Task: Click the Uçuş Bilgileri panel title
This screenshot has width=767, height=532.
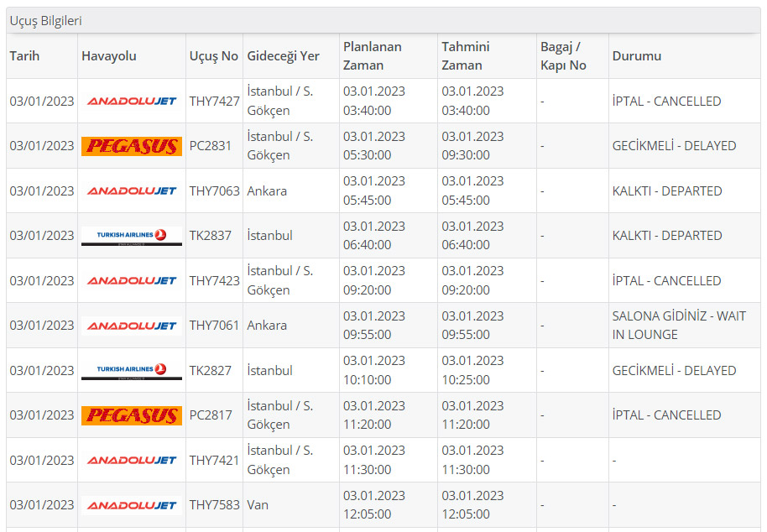Action: [46, 21]
